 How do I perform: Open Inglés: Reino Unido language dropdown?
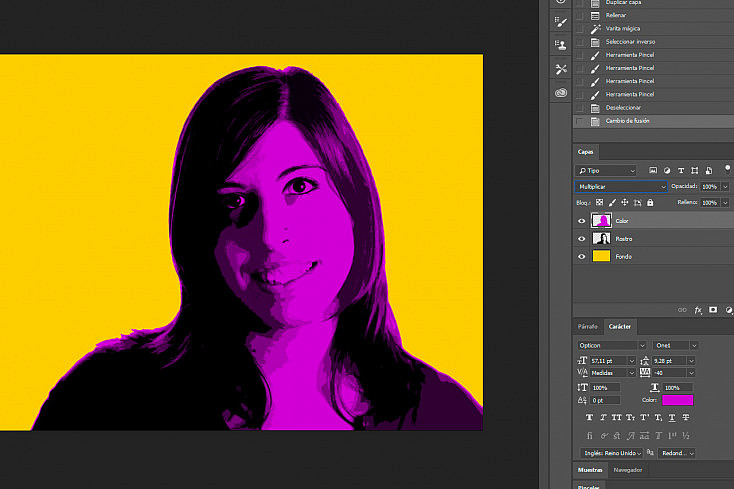click(x=612, y=453)
